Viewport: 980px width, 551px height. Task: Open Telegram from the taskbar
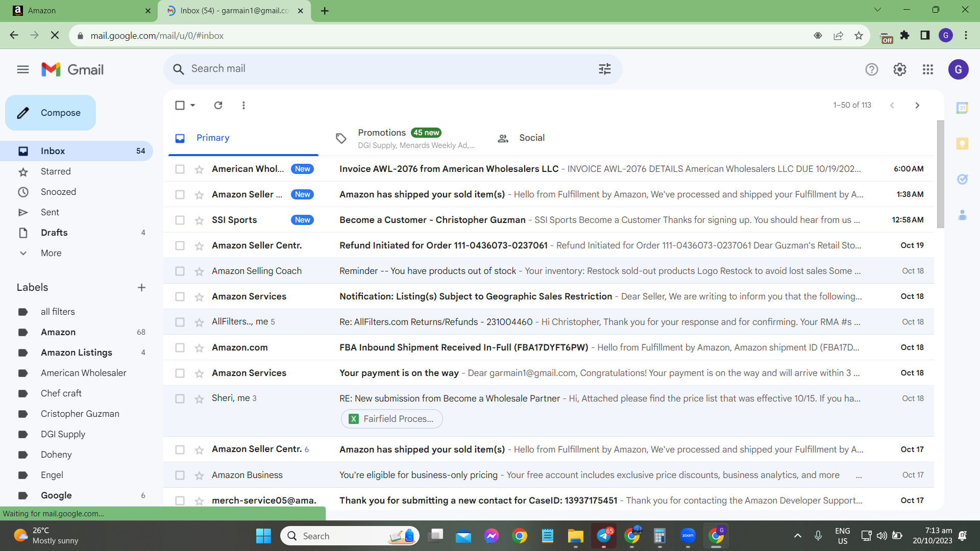click(604, 536)
